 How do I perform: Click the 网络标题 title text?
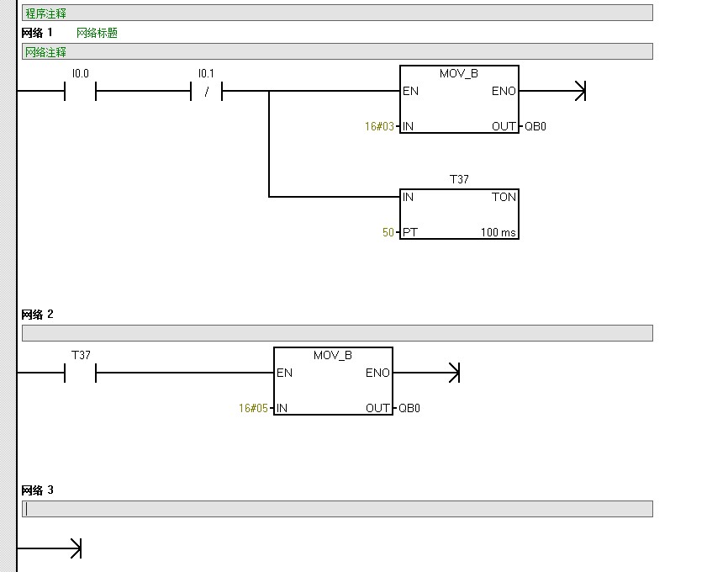coord(97,33)
